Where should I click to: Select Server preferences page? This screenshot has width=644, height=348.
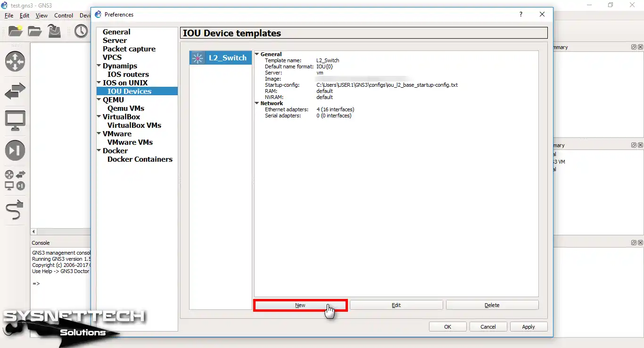coord(115,41)
